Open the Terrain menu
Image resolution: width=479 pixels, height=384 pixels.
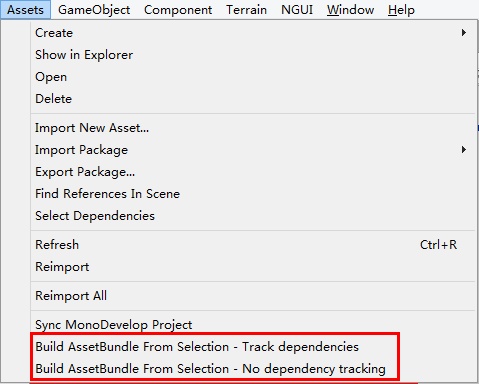click(247, 10)
